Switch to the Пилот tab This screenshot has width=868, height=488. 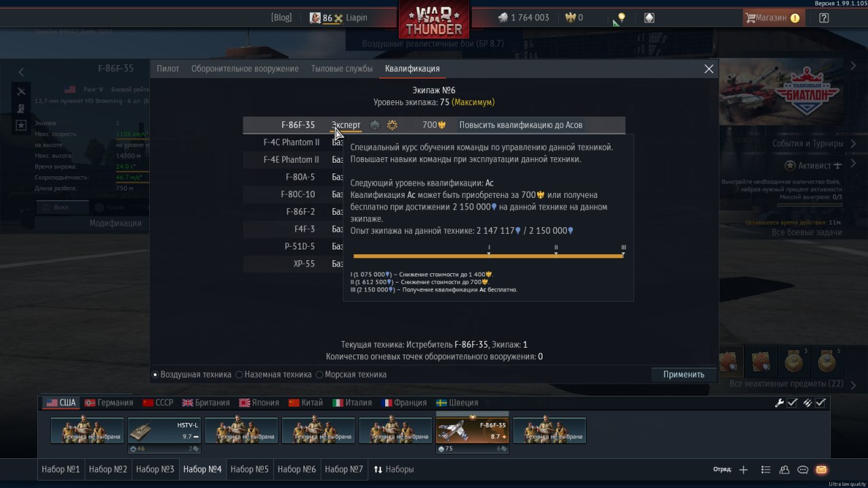pos(168,68)
